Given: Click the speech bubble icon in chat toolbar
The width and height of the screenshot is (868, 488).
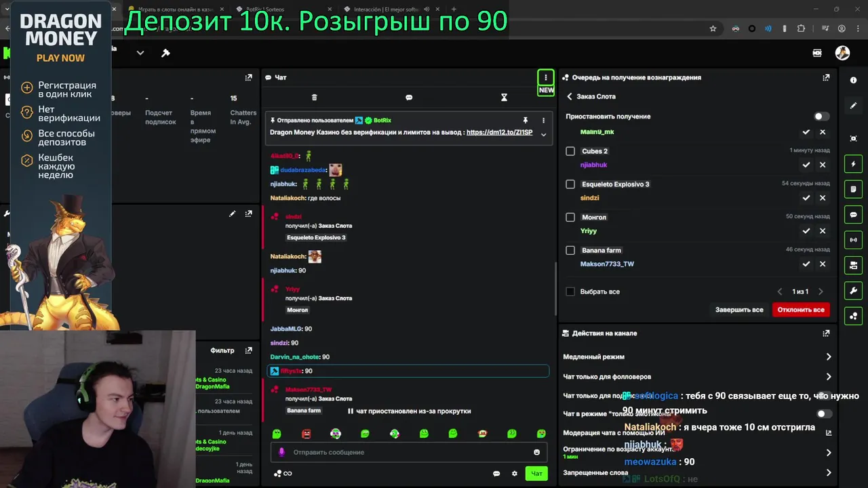Looking at the screenshot, I should (409, 98).
